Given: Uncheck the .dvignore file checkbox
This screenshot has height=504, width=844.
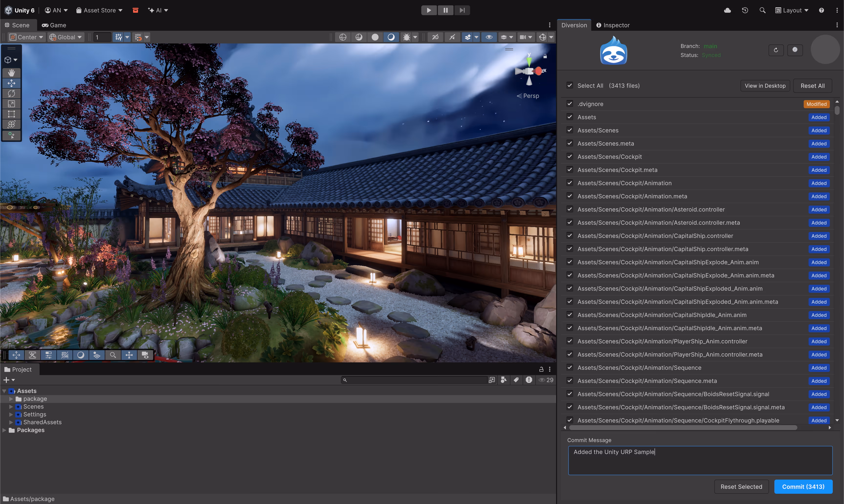Looking at the screenshot, I should tap(570, 104).
